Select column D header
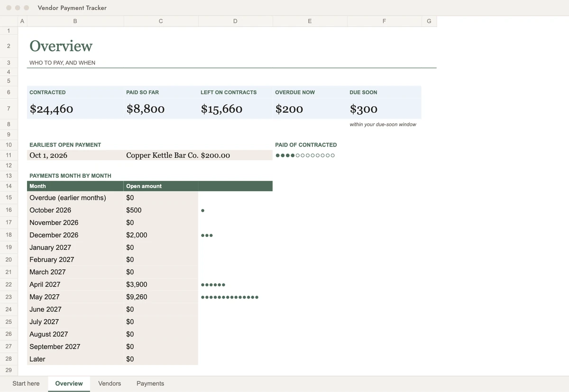569x392 pixels. 235,21
